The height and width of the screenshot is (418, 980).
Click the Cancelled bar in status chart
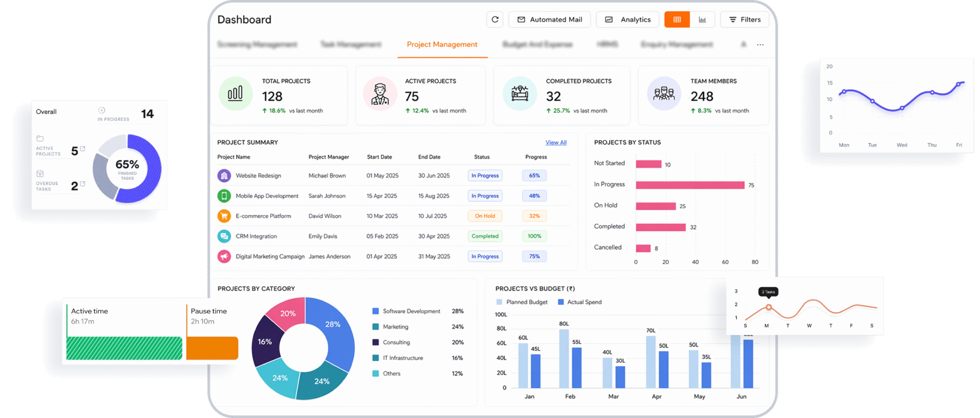click(643, 248)
